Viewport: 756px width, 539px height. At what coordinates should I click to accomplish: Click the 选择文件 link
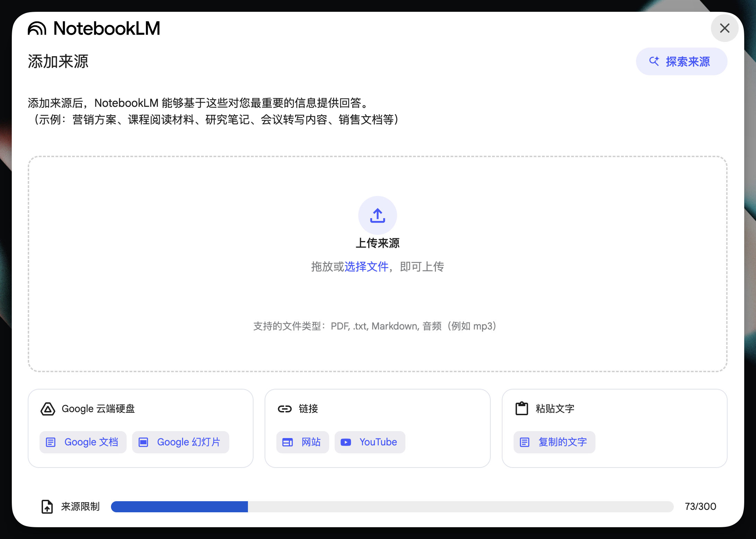point(367,267)
